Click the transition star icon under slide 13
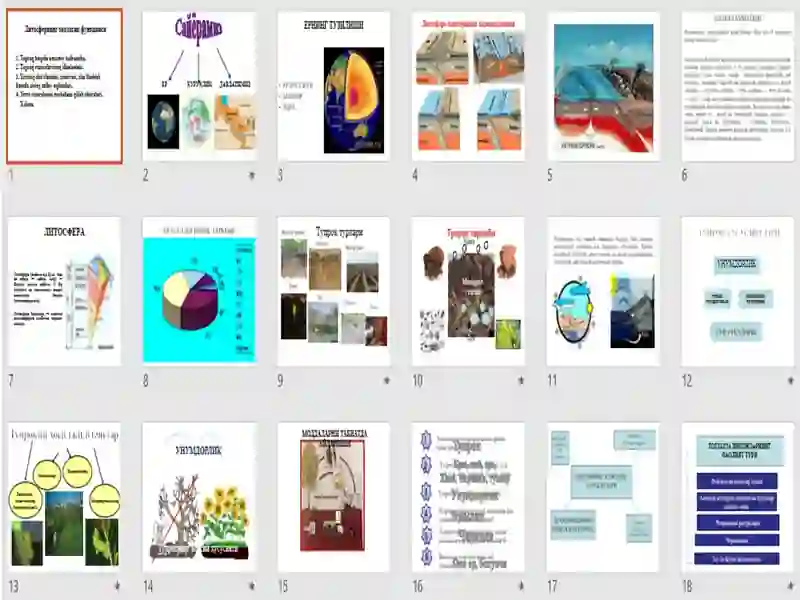The height and width of the screenshot is (600, 800). tap(117, 586)
